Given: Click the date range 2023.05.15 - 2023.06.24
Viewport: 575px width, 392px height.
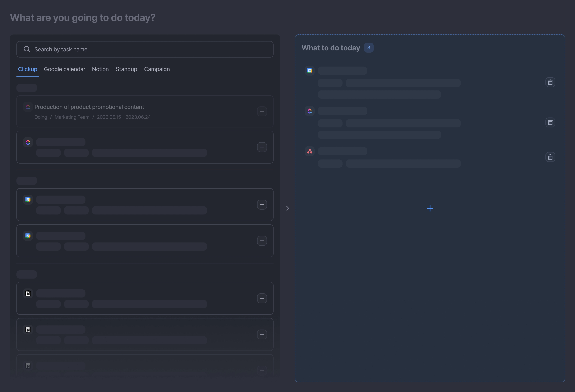Looking at the screenshot, I should click(124, 117).
